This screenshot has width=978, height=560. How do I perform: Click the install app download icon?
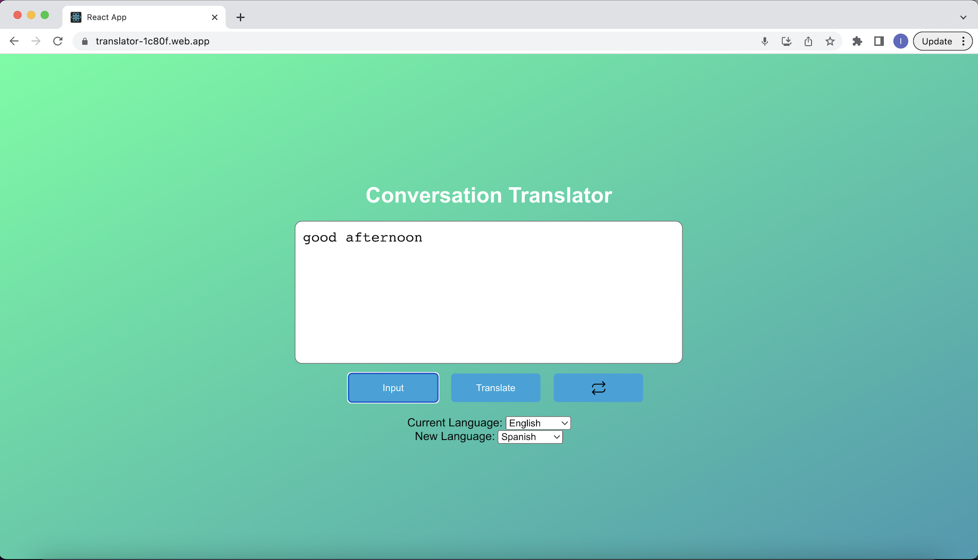click(786, 41)
